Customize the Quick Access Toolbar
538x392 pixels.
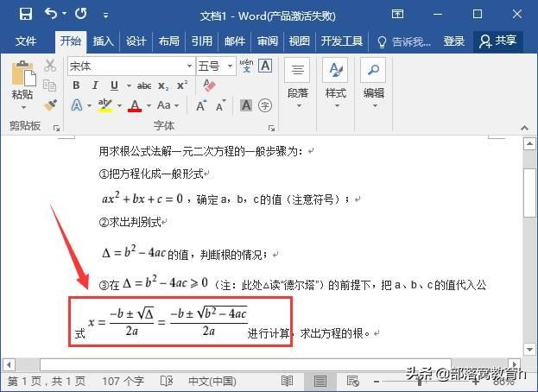pyautogui.click(x=105, y=15)
